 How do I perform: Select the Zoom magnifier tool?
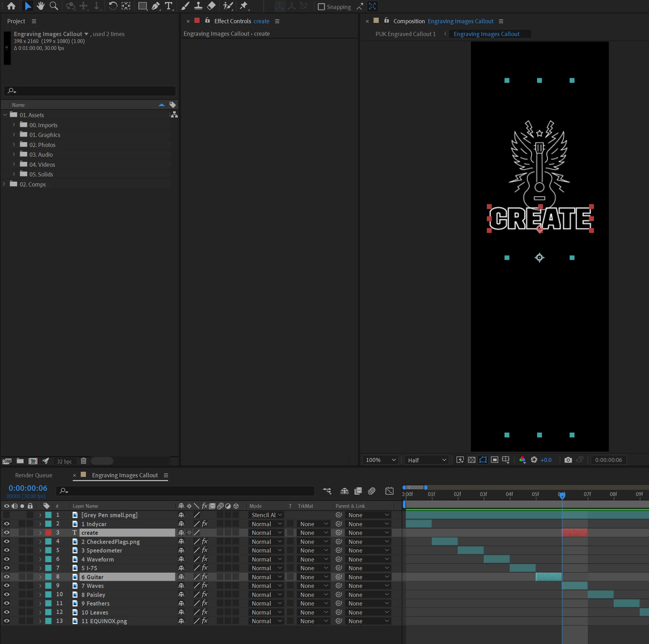tap(54, 6)
